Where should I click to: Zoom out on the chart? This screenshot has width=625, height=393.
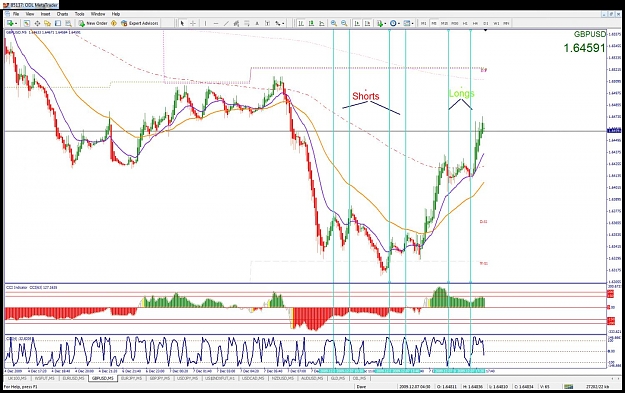coord(344,24)
